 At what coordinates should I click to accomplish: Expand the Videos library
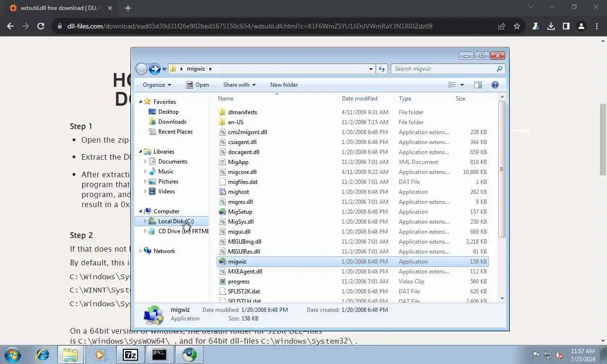click(145, 191)
